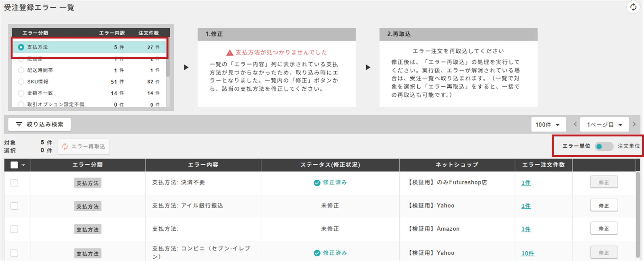Check the box for the Amazon row
Viewport: 644px width, 261px height.
(x=14, y=229)
